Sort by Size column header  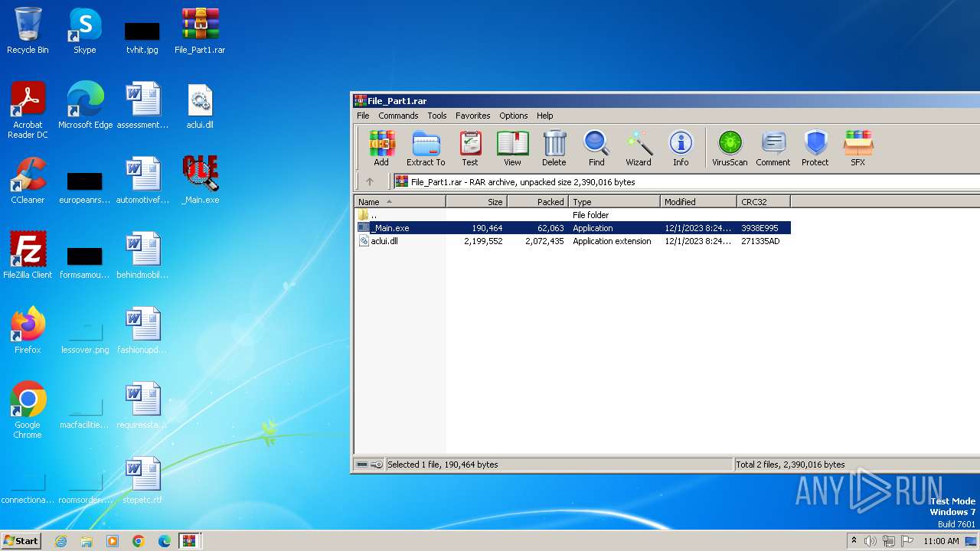[x=476, y=202]
